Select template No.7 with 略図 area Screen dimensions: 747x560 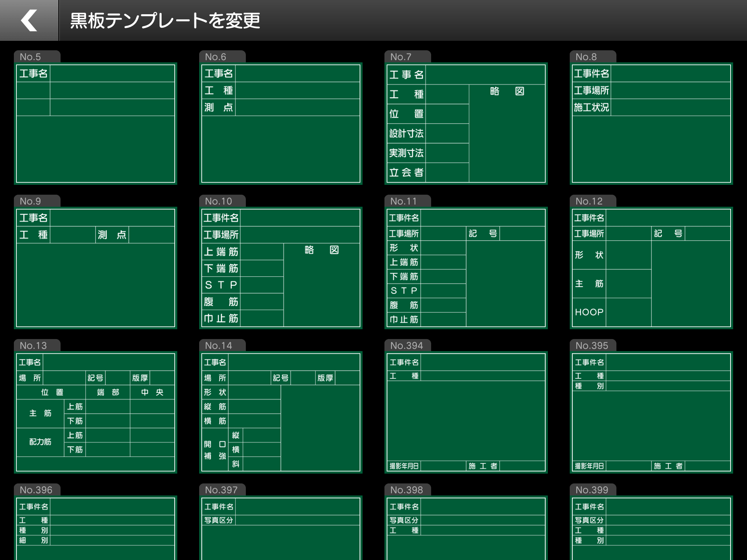[466, 124]
